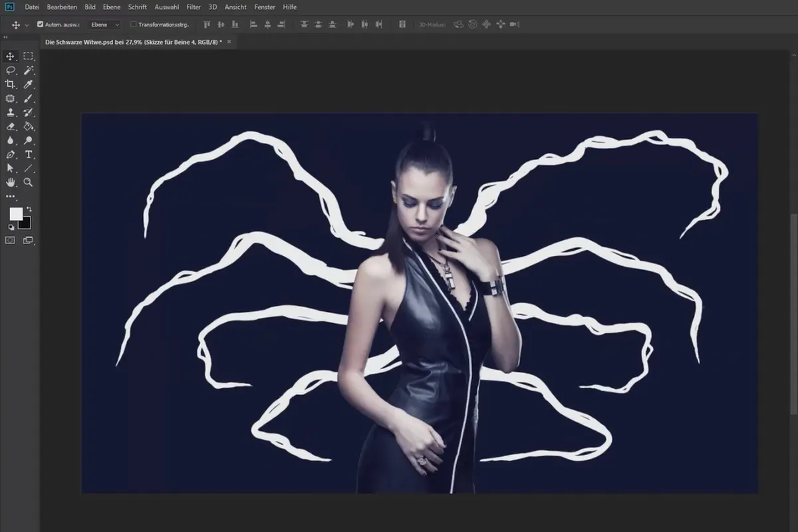The image size is (798, 532).
Task: Select the Lasso tool
Action: 11,70
